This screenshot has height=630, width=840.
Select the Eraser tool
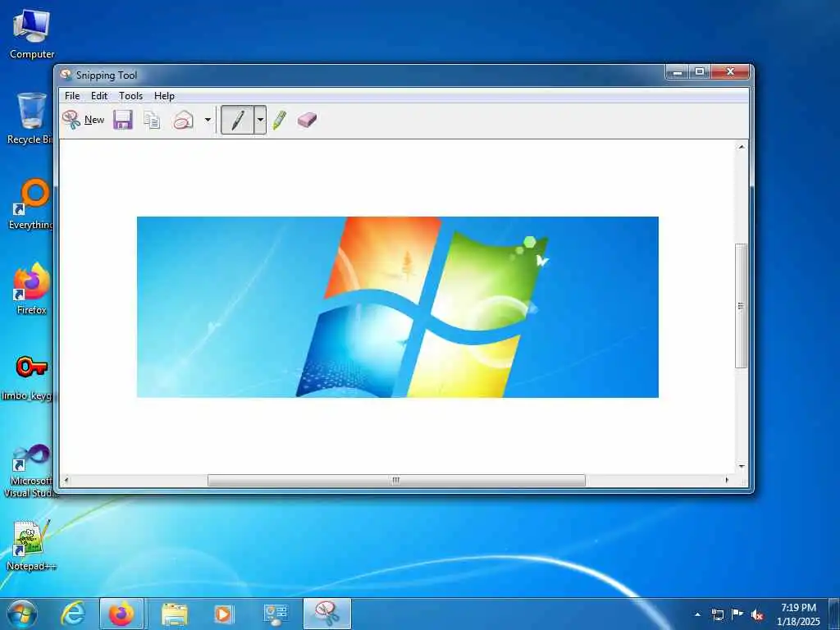coord(307,120)
